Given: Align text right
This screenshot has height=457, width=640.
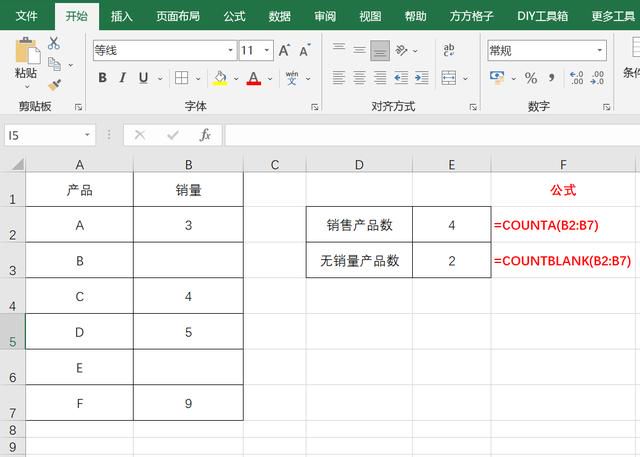Looking at the screenshot, I should (x=380, y=78).
